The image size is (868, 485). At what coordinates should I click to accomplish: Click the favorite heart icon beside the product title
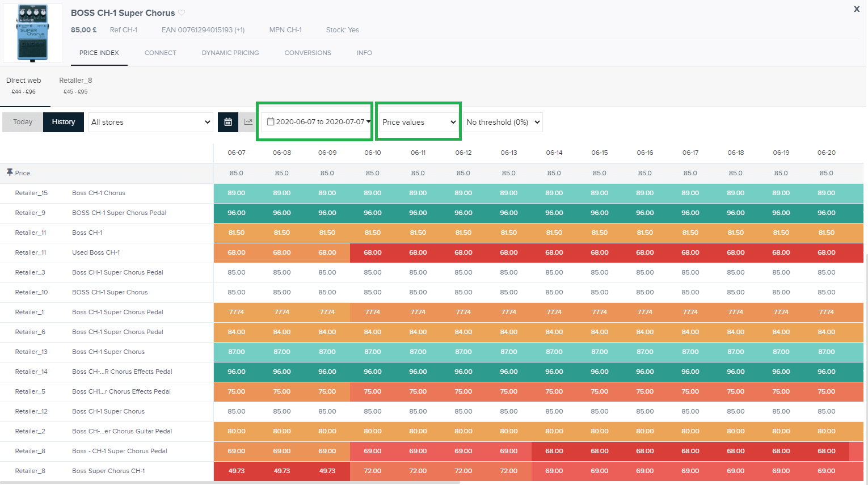[182, 13]
